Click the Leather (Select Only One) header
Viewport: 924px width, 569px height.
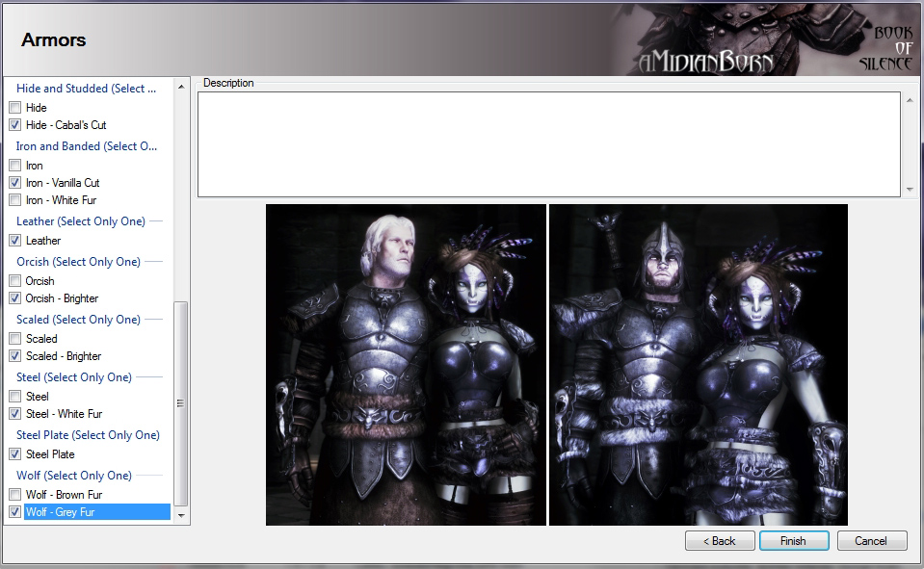pyautogui.click(x=81, y=221)
